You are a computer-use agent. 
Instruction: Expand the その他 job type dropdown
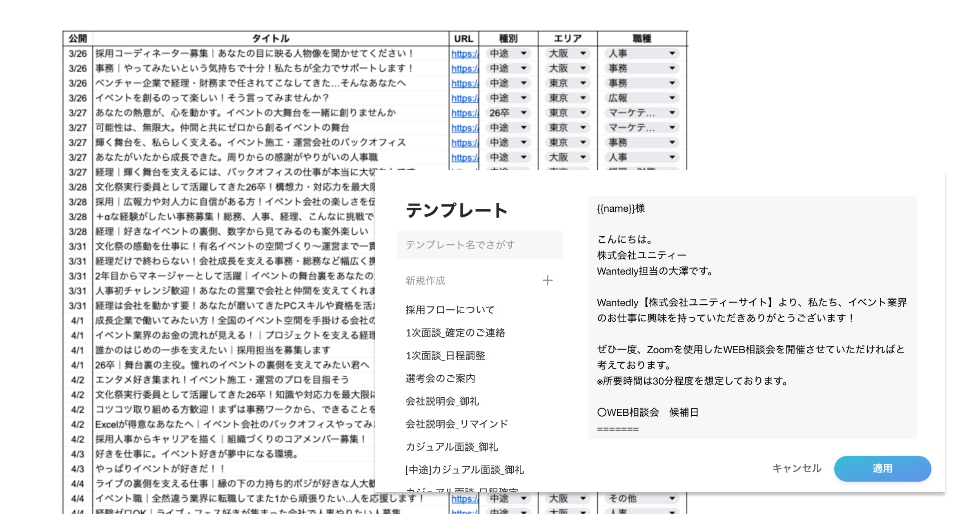click(x=641, y=498)
